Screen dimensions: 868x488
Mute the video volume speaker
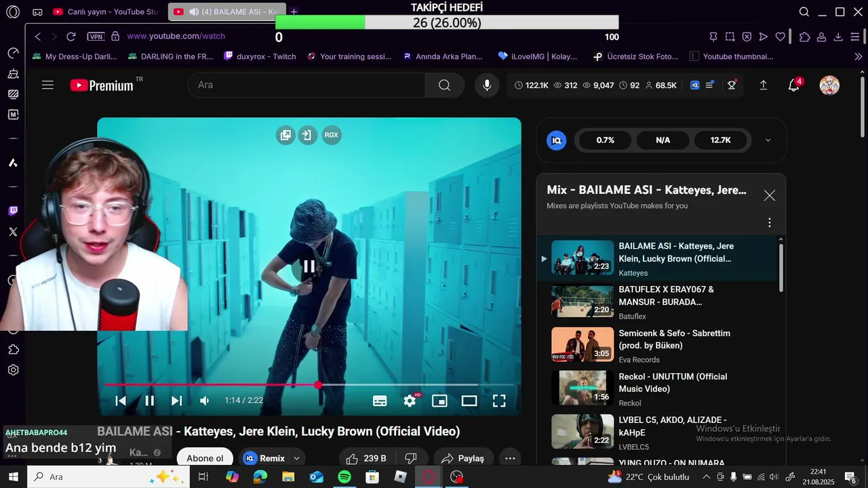pyautogui.click(x=204, y=401)
